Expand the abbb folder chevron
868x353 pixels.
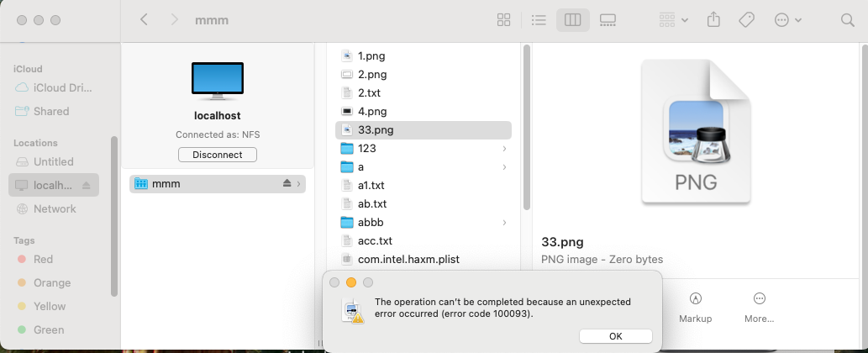[x=504, y=223]
